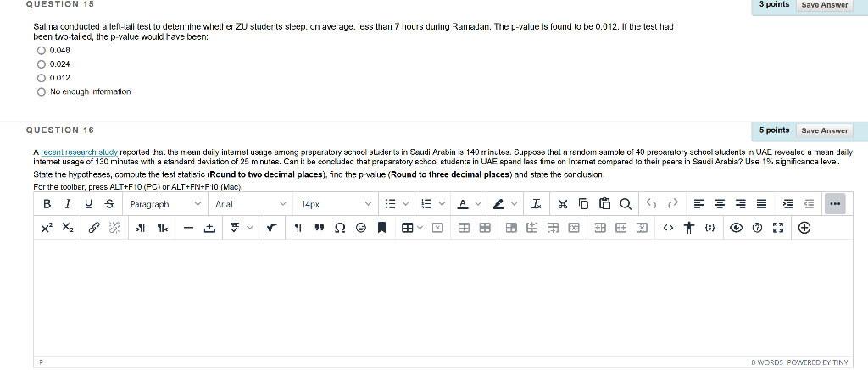The width and height of the screenshot is (868, 370).
Task: Clear text formatting
Action: click(x=536, y=204)
